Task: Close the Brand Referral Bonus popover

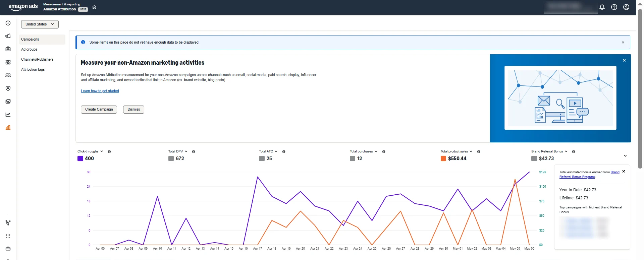Action: [624, 172]
